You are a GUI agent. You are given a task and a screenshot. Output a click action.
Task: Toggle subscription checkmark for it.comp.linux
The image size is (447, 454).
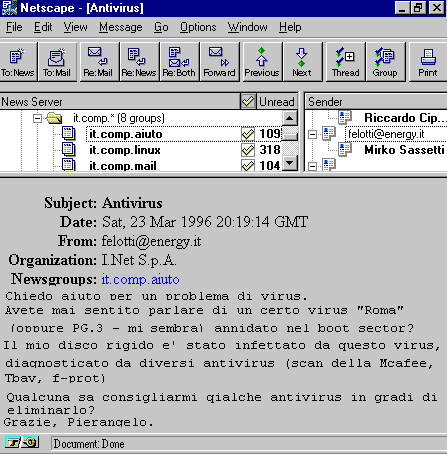point(248,150)
